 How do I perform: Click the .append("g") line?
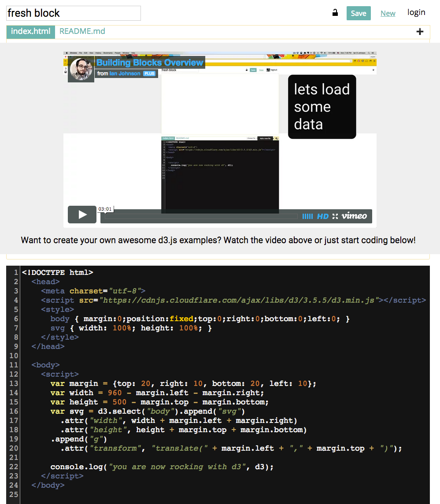click(79, 439)
